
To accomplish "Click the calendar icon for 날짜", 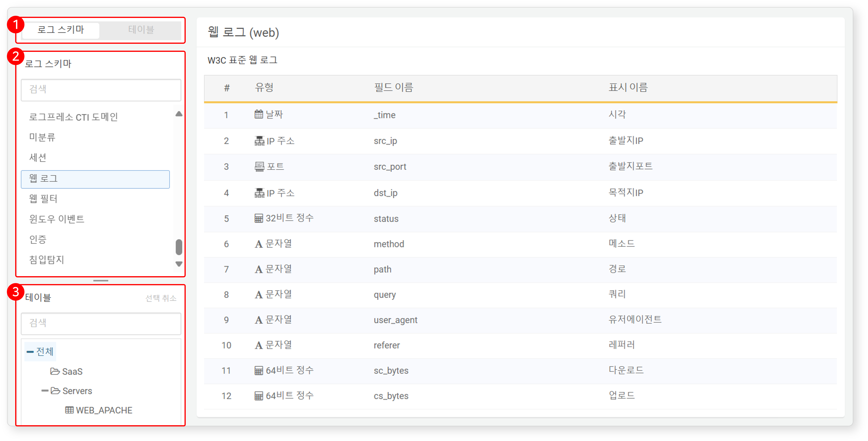I will tap(258, 115).
